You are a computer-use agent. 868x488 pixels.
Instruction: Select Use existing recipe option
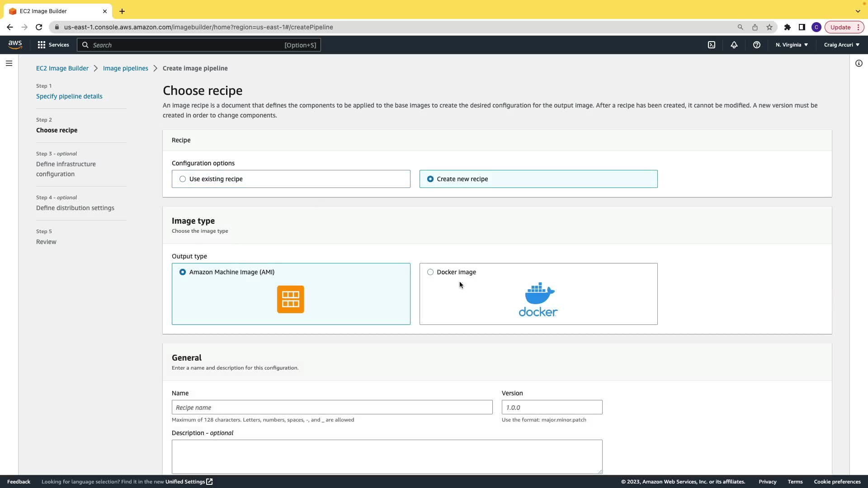tap(183, 179)
